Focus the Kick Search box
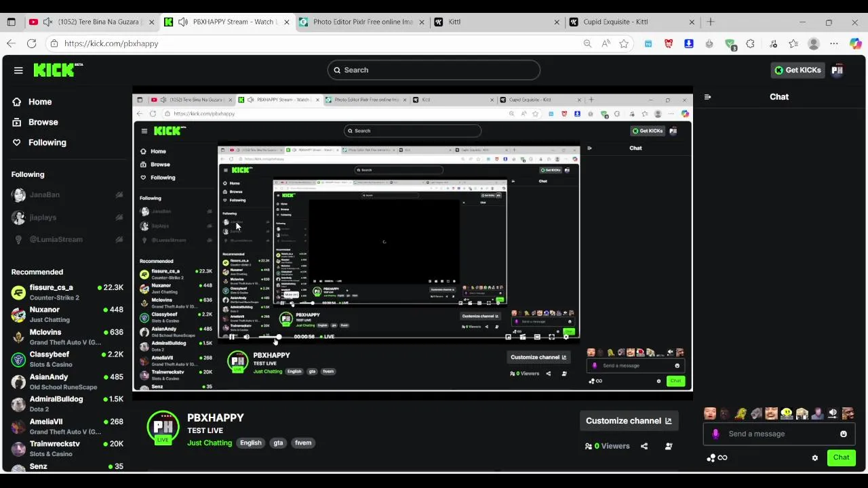The width and height of the screenshot is (868, 488). 434,70
